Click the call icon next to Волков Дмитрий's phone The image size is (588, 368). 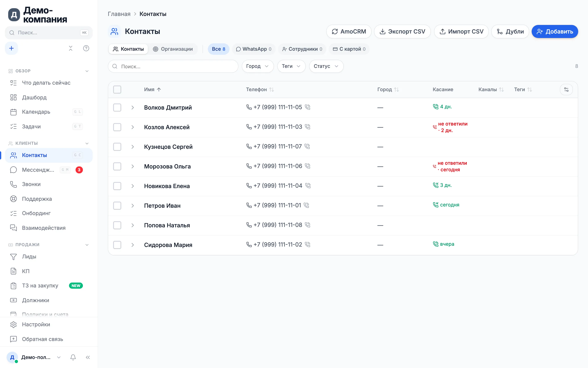click(x=307, y=107)
